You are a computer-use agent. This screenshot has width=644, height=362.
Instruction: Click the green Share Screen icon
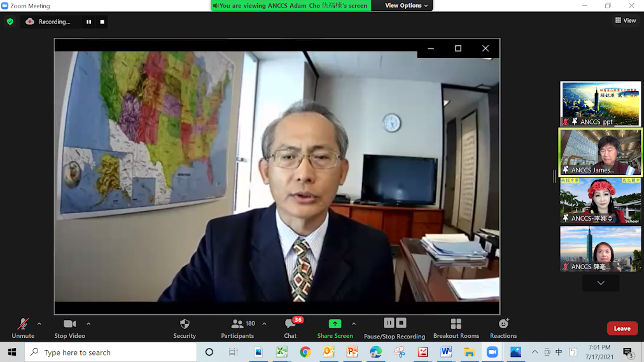click(335, 324)
